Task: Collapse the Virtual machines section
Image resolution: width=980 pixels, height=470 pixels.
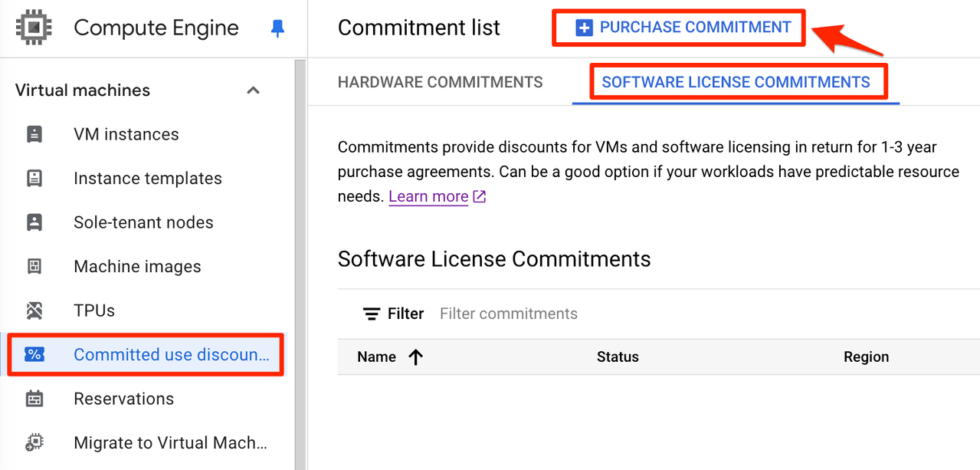Action: (x=254, y=90)
